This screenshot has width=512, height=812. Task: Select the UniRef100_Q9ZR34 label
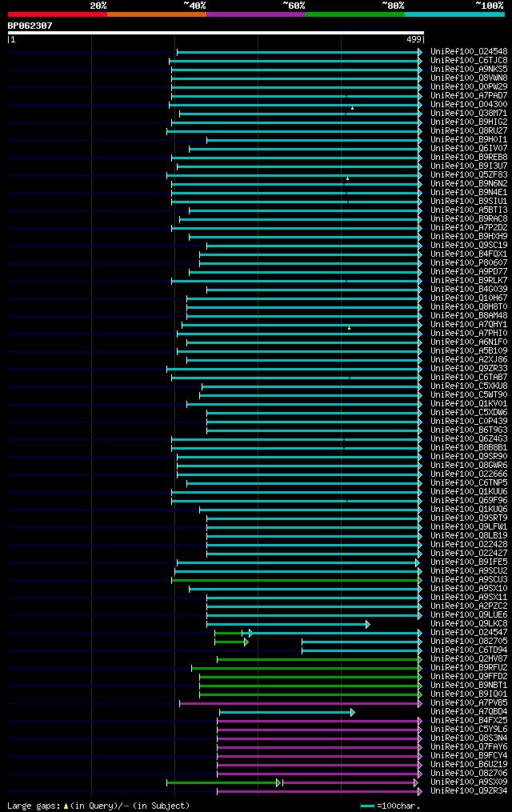pos(469,790)
